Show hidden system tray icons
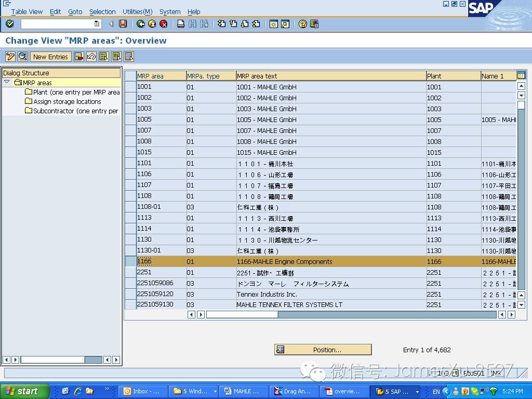This screenshot has width=532, height=399. (446, 392)
